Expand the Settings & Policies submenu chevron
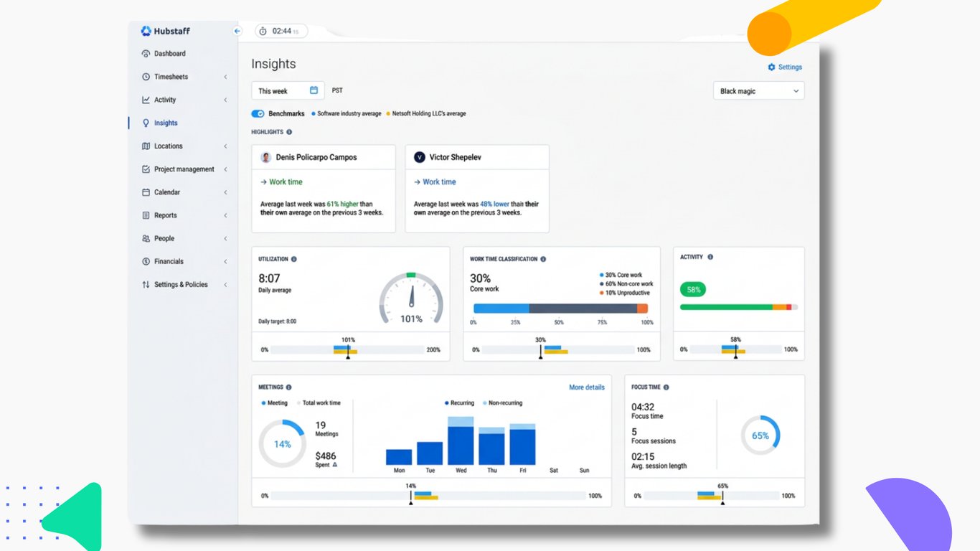 coord(225,285)
